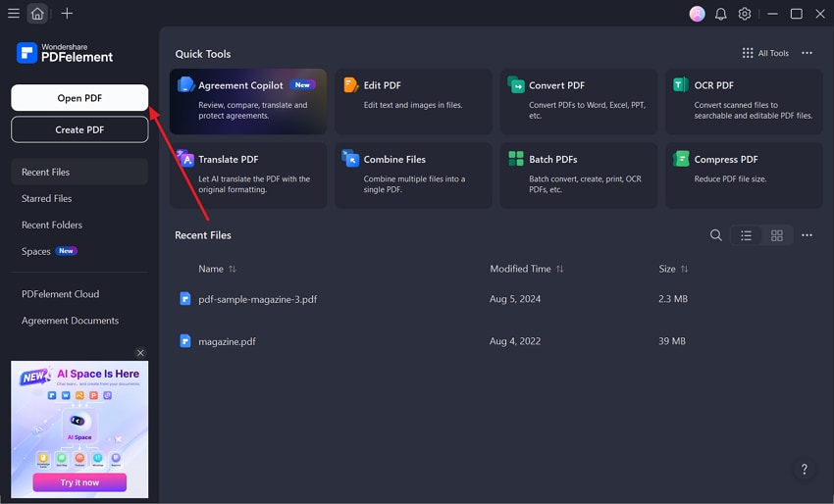Launch the Convert PDF tool
The width and height of the screenshot is (834, 504).
[x=579, y=101]
